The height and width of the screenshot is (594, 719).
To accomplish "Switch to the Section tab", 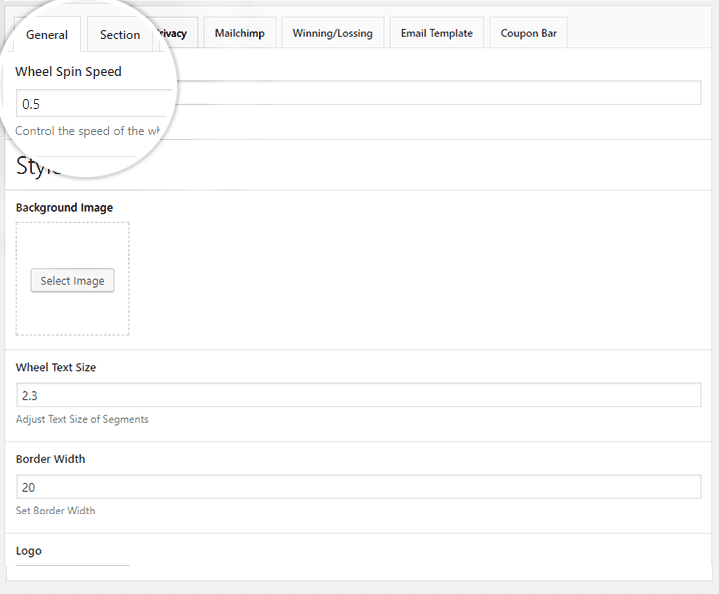I will click(120, 35).
